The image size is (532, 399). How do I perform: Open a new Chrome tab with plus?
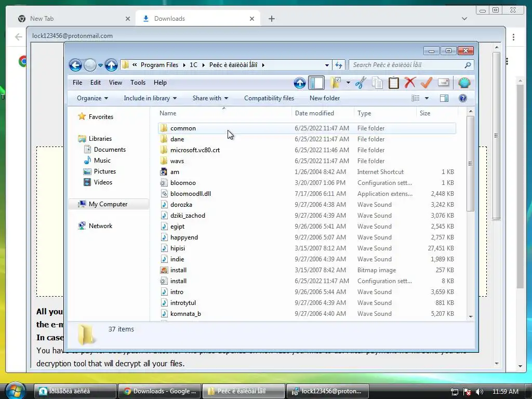point(271,19)
